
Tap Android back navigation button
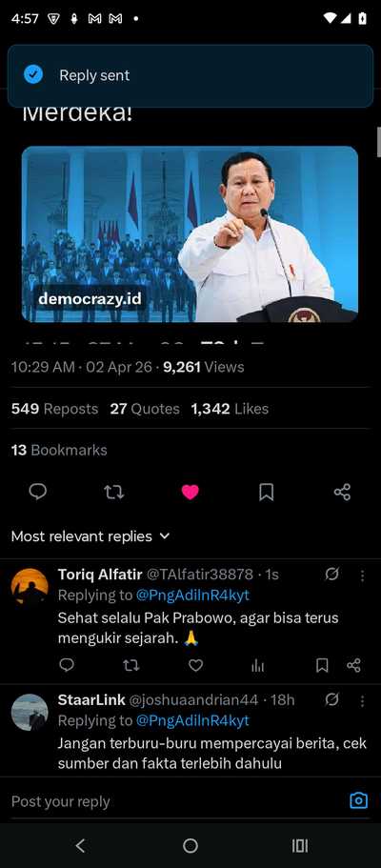tap(80, 845)
